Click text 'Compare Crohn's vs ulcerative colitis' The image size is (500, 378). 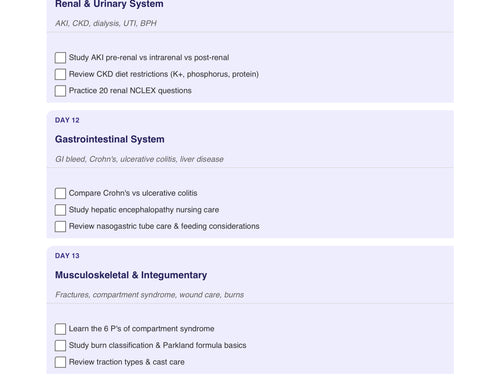133,193
